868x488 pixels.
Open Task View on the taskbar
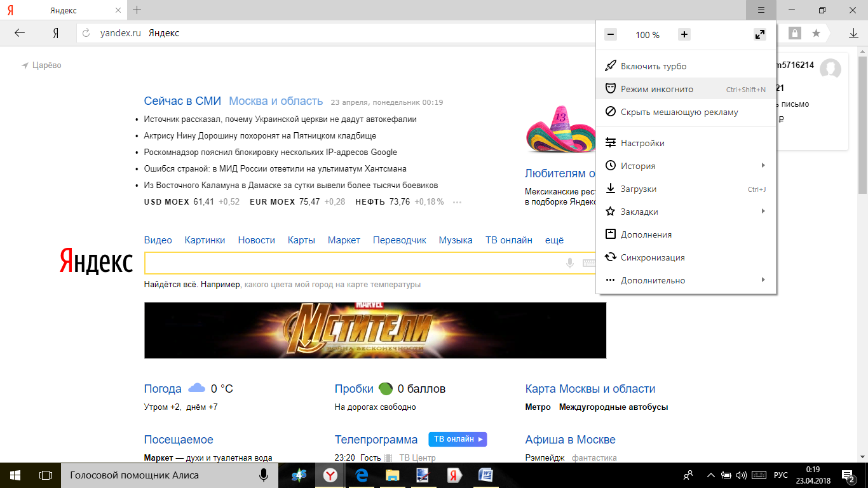45,475
